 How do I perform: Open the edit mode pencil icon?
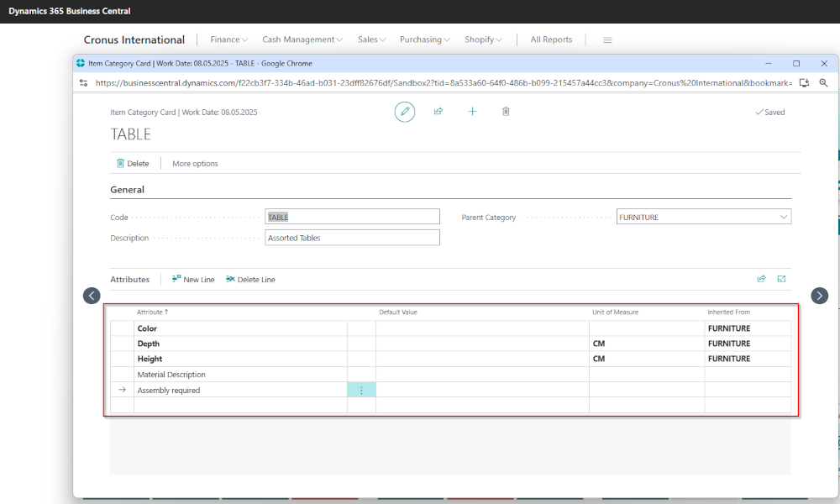(x=404, y=111)
